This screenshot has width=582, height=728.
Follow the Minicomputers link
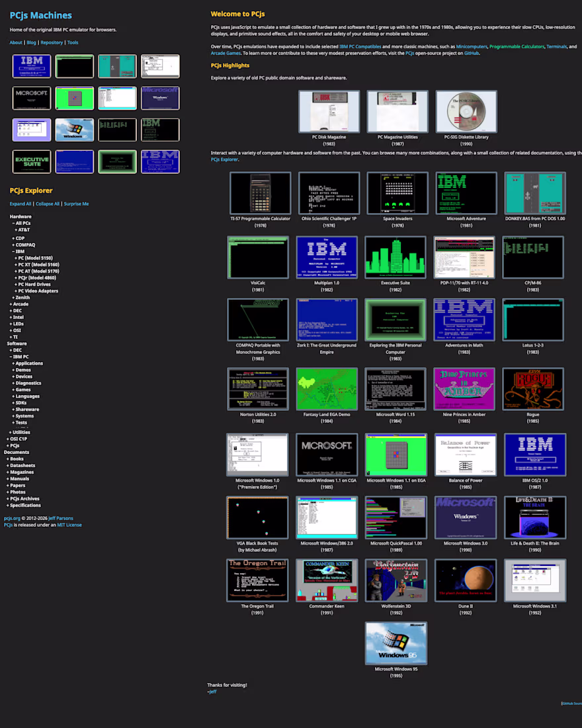click(x=472, y=46)
